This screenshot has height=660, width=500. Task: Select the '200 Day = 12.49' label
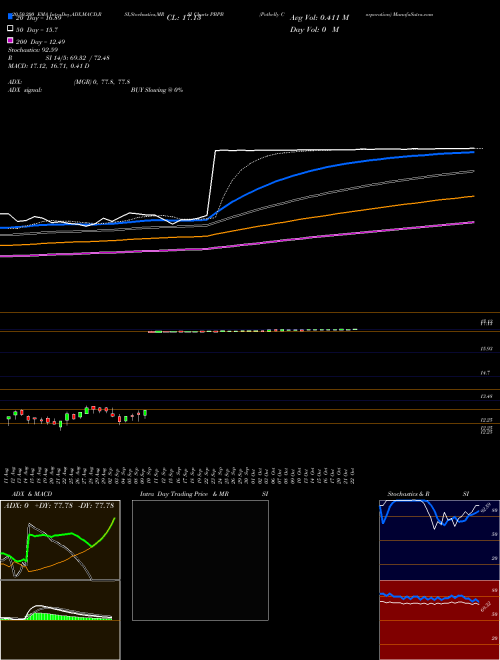coord(40,42)
